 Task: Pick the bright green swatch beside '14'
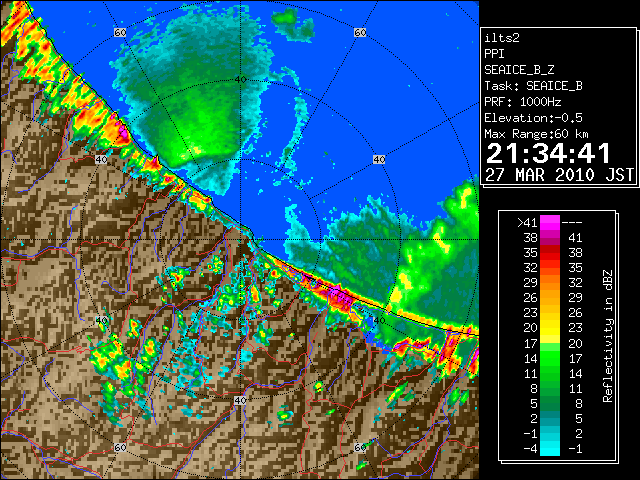point(550,358)
